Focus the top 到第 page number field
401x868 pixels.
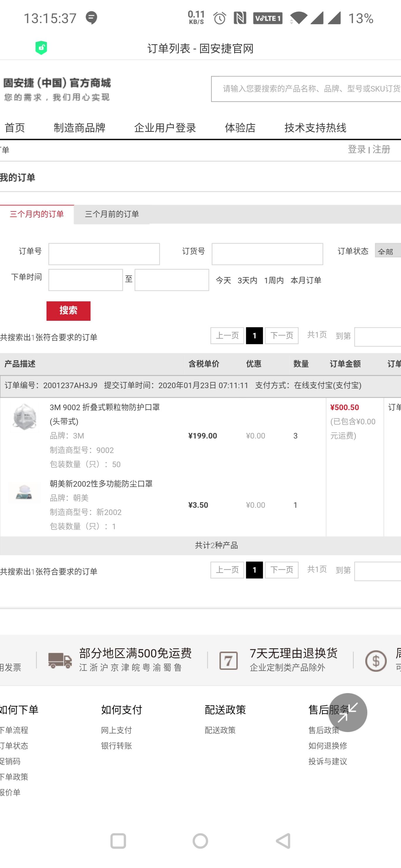tap(377, 337)
